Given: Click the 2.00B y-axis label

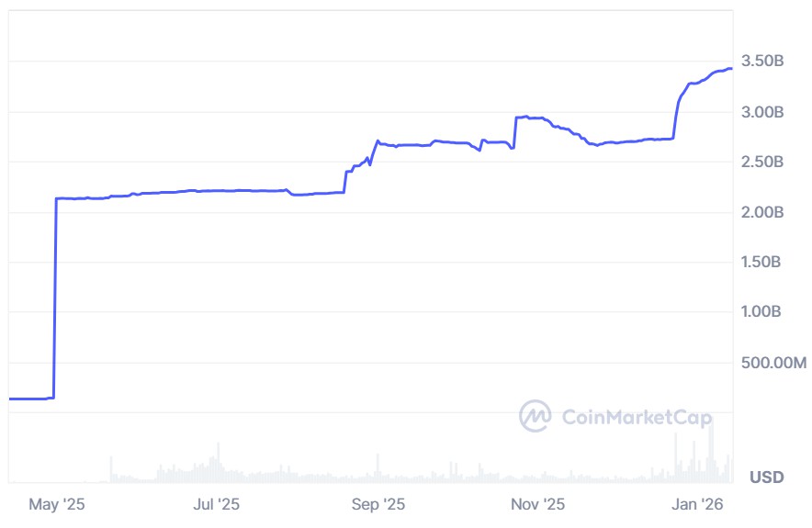Looking at the screenshot, I should point(762,212).
